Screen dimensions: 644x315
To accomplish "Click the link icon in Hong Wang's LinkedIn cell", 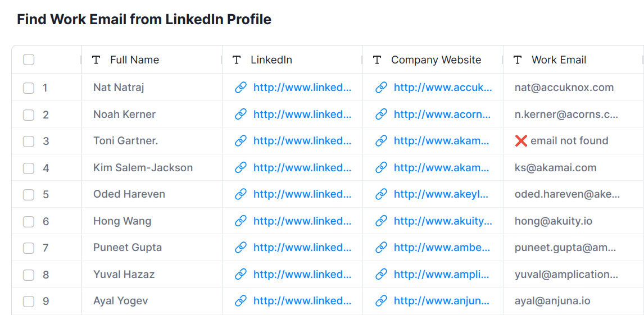I will pyautogui.click(x=241, y=221).
